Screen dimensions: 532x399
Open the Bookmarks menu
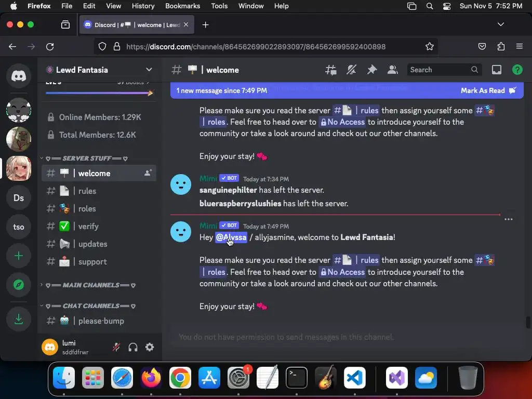tap(182, 6)
